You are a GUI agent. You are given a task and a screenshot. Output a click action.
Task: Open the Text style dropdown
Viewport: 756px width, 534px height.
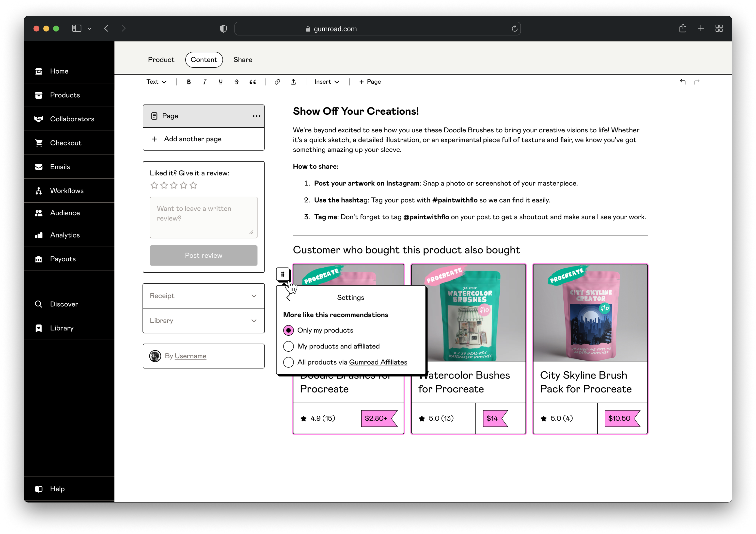click(156, 82)
